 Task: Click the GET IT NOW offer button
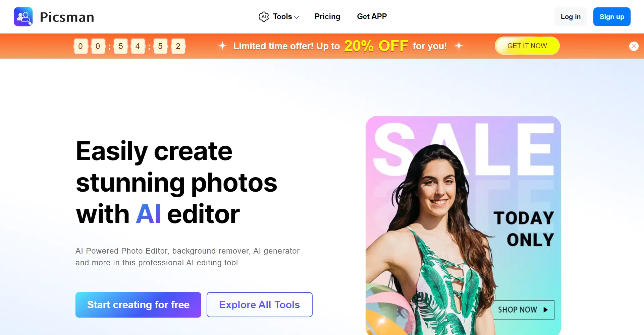(527, 46)
